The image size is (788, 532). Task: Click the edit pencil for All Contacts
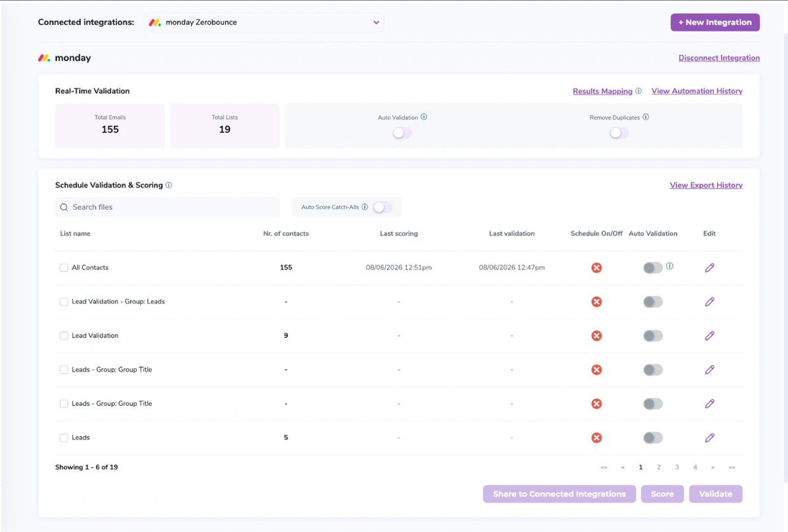point(709,268)
